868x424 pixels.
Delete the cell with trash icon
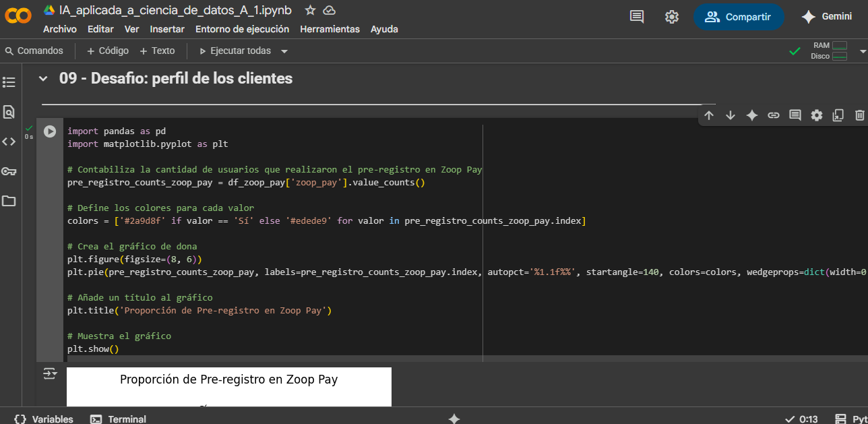click(860, 115)
